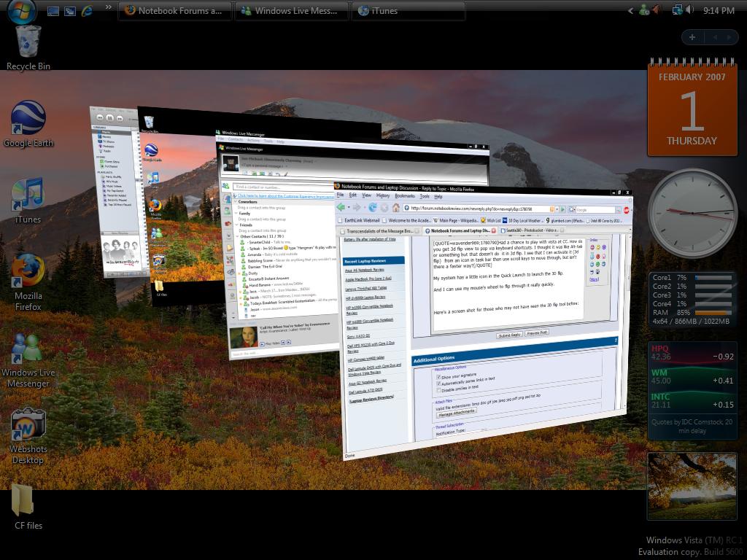Click the volume speaker icon in the system tray
747x560 pixels.
click(x=689, y=10)
